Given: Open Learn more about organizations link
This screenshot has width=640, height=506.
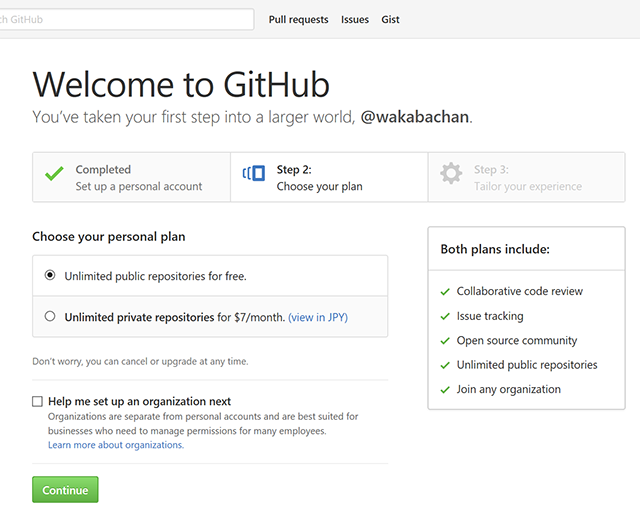Looking at the screenshot, I should (116, 445).
